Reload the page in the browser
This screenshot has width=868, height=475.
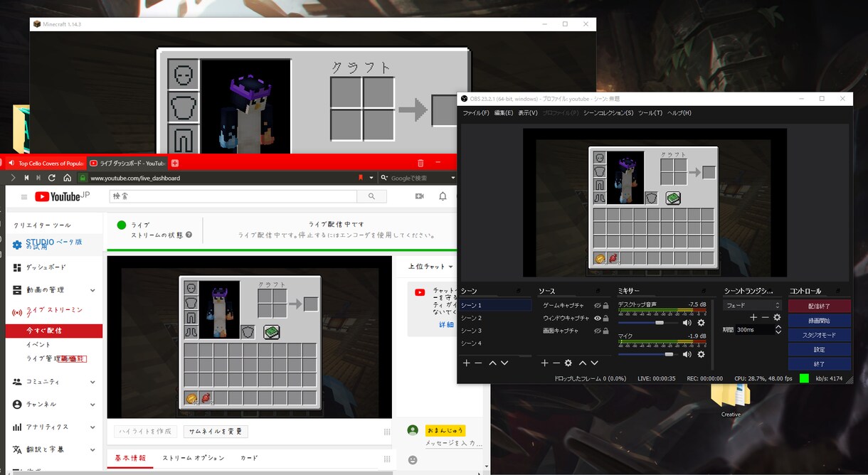[53, 178]
